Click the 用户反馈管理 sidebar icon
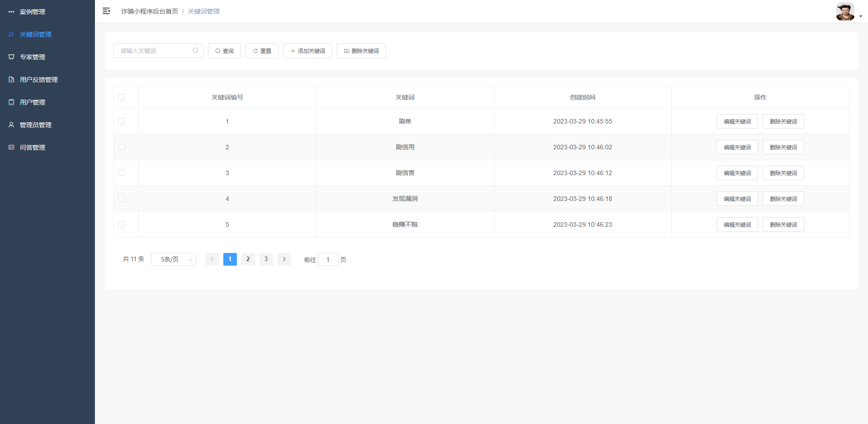The height and width of the screenshot is (424, 868). click(x=11, y=80)
